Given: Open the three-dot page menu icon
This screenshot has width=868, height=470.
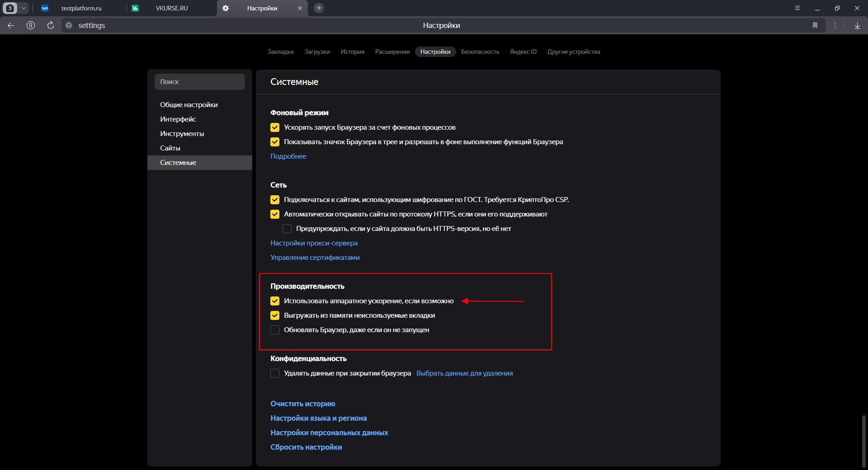Looking at the screenshot, I should click(x=835, y=25).
